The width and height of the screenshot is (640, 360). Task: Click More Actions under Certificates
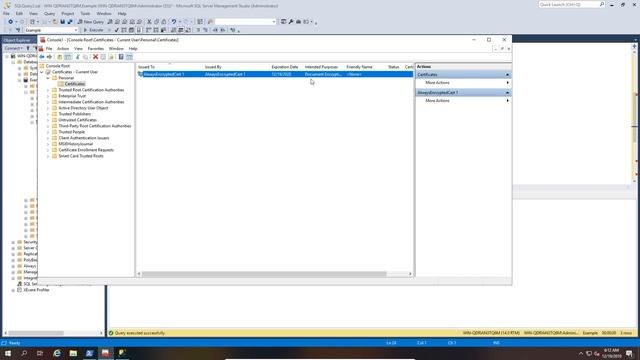coord(437,83)
